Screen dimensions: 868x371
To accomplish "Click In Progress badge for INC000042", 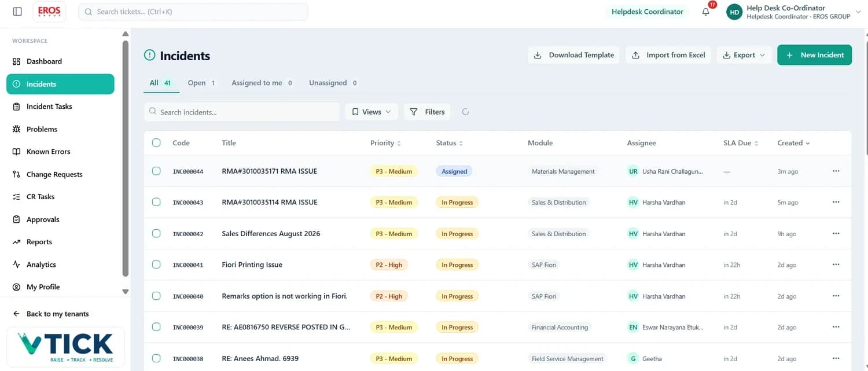I will pos(457,234).
